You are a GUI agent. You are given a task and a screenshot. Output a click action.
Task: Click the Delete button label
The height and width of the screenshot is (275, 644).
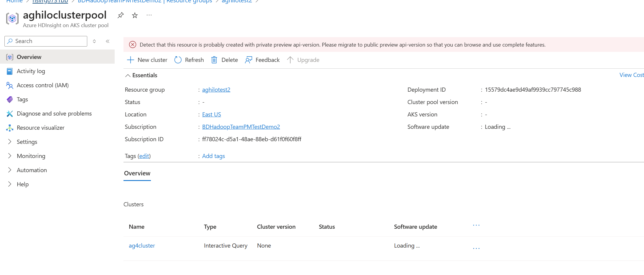pyautogui.click(x=230, y=60)
